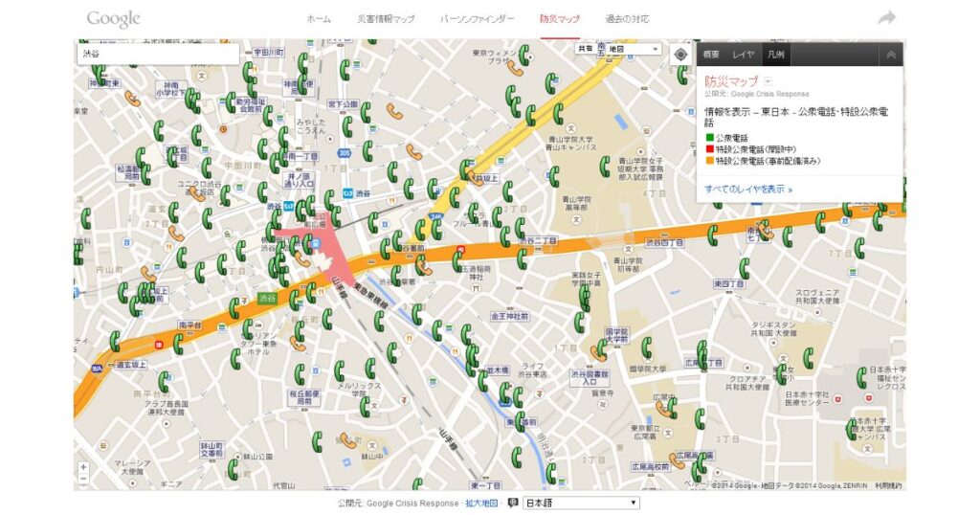Click red 特設公衆電話(開設中) legend swatch

click(x=709, y=148)
